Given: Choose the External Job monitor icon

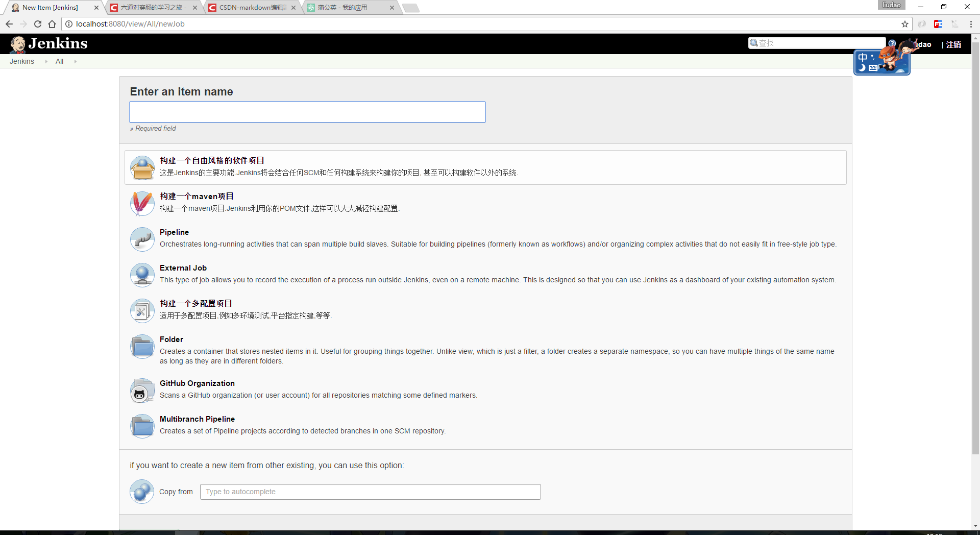Looking at the screenshot, I should tap(142, 275).
